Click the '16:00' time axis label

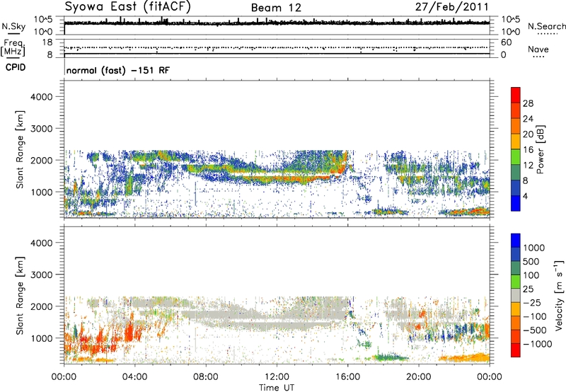coord(347,377)
